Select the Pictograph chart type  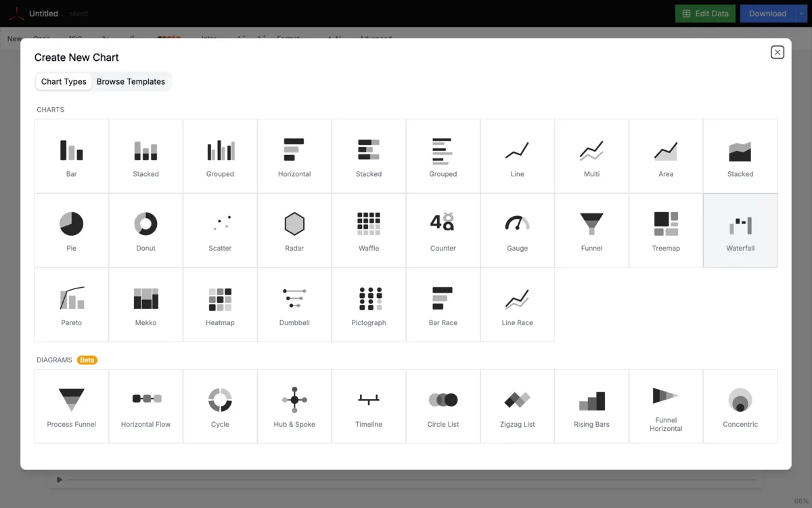(x=369, y=305)
